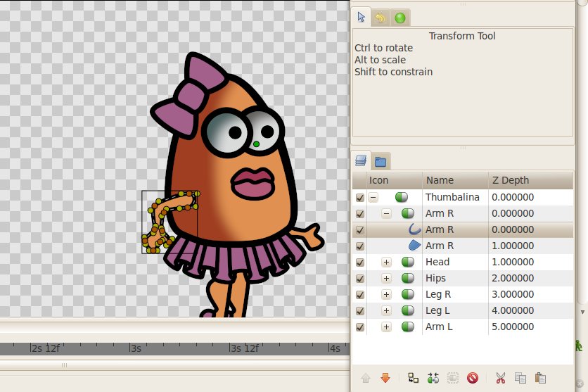
Task: Toggle visibility checkbox of Thumbalina layer
Action: click(359, 197)
